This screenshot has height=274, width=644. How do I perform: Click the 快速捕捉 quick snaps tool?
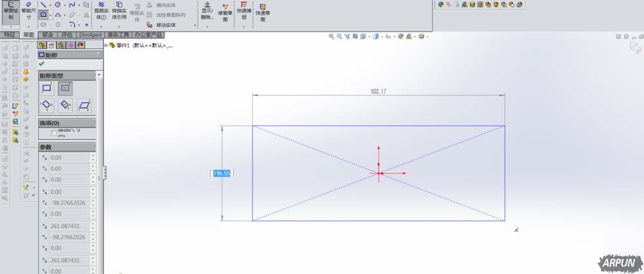coord(244,11)
